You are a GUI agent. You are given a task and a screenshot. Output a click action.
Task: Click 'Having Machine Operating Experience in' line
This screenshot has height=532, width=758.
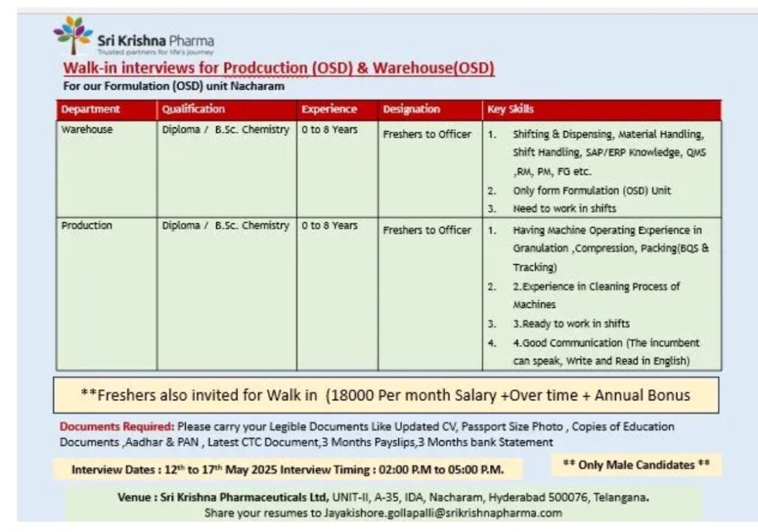pyautogui.click(x=607, y=231)
